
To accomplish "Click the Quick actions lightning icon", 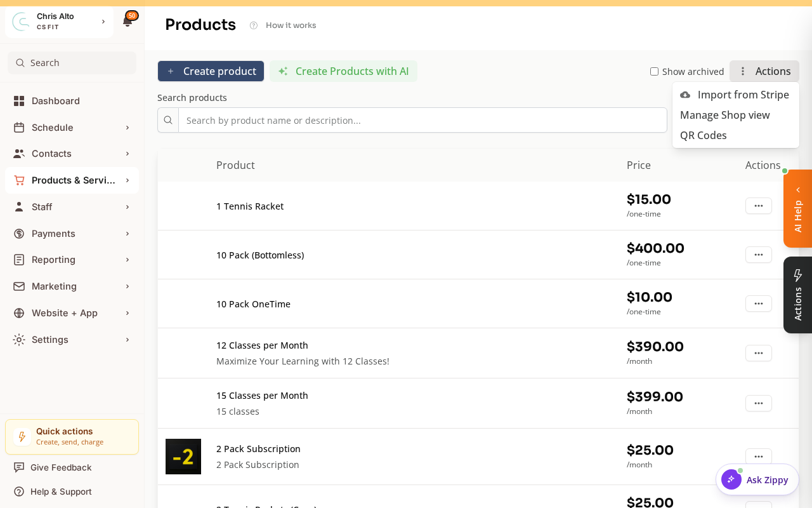I will point(22,437).
